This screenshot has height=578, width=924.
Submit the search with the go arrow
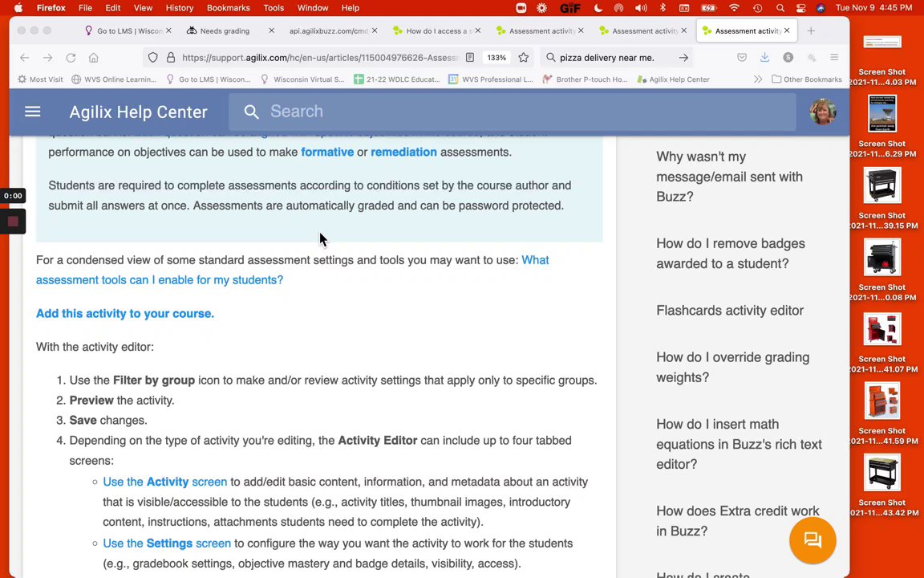pos(683,57)
